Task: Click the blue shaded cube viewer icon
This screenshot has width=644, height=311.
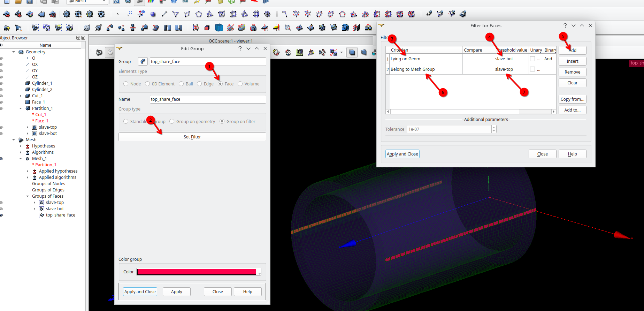Action: click(x=352, y=52)
